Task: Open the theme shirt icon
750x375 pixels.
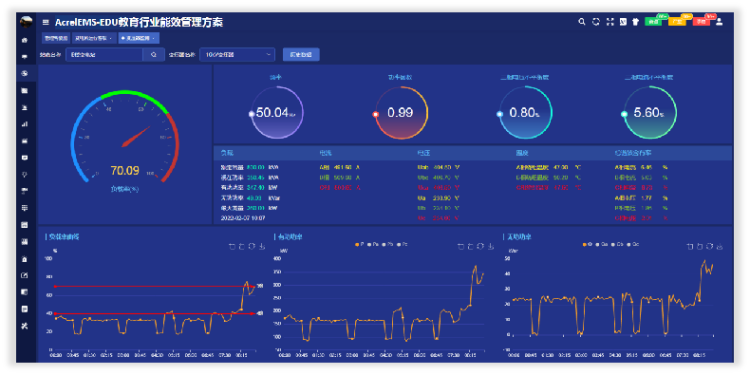Action: 636,22
